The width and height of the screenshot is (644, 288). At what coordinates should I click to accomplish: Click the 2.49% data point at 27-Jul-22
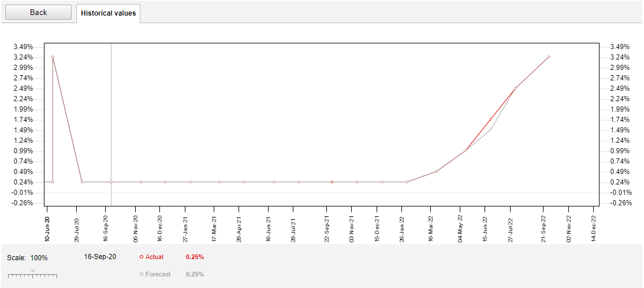tap(515, 88)
